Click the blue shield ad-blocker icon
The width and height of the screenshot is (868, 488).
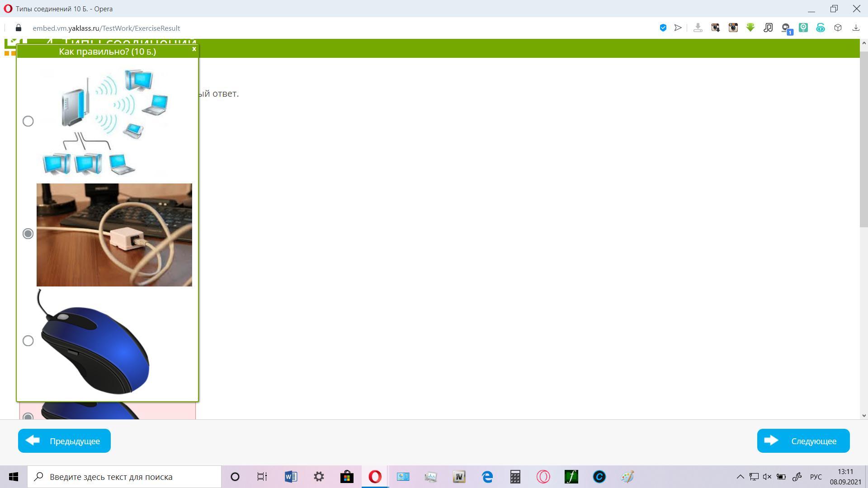[x=663, y=28]
